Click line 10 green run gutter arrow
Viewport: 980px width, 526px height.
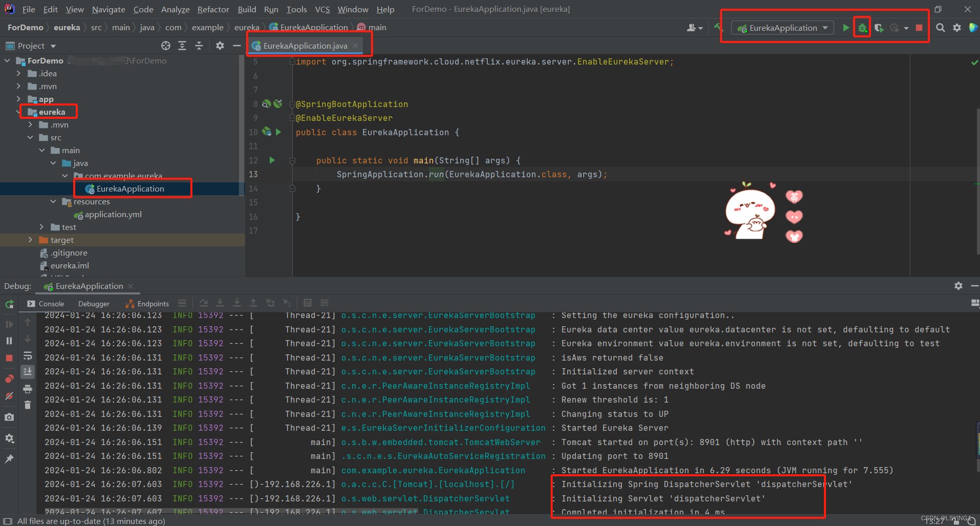[278, 132]
